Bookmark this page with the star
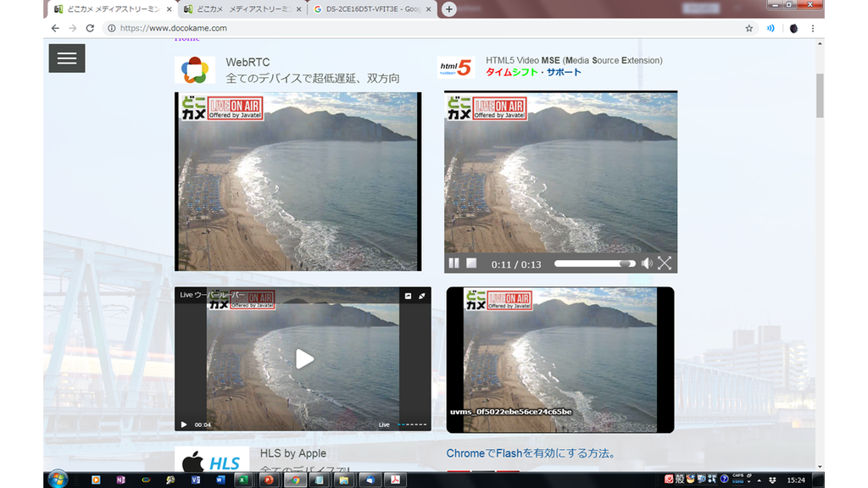The width and height of the screenshot is (868, 488). tap(749, 28)
